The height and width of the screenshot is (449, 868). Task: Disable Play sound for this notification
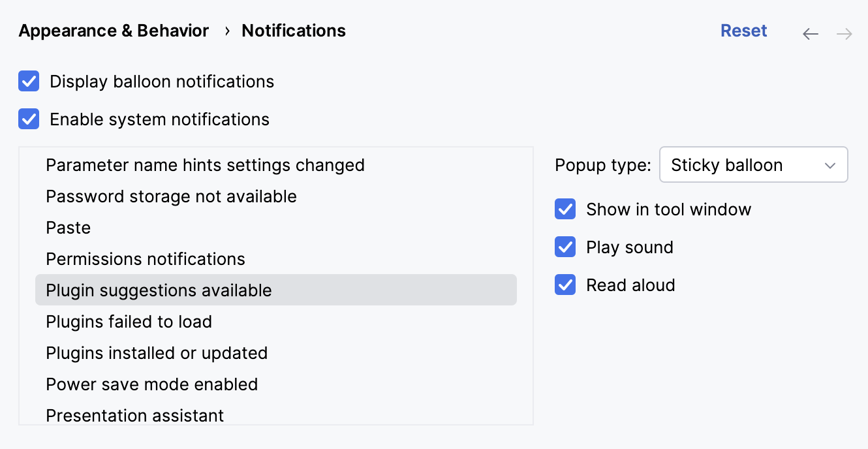[x=565, y=247]
